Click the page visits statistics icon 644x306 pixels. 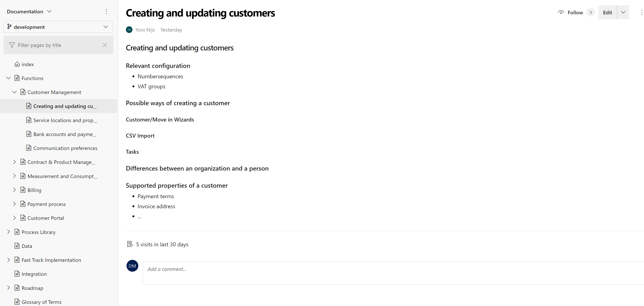pos(130,244)
